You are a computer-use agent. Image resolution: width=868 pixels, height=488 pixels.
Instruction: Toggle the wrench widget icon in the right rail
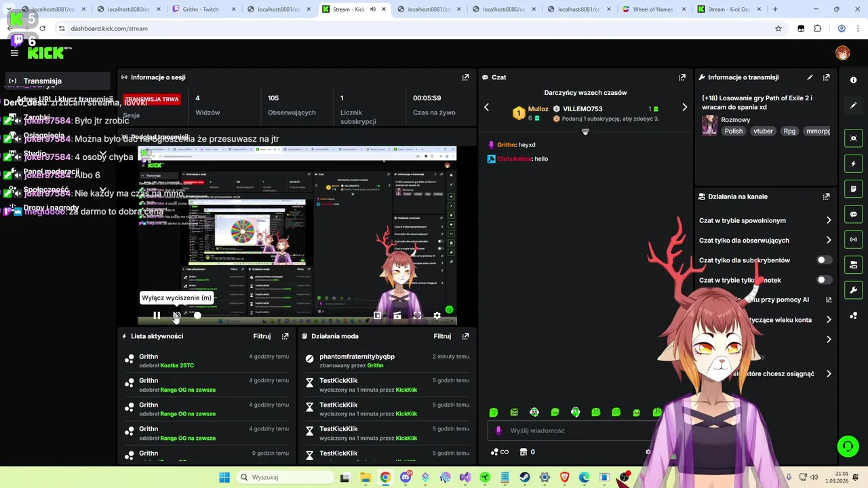[853, 290]
